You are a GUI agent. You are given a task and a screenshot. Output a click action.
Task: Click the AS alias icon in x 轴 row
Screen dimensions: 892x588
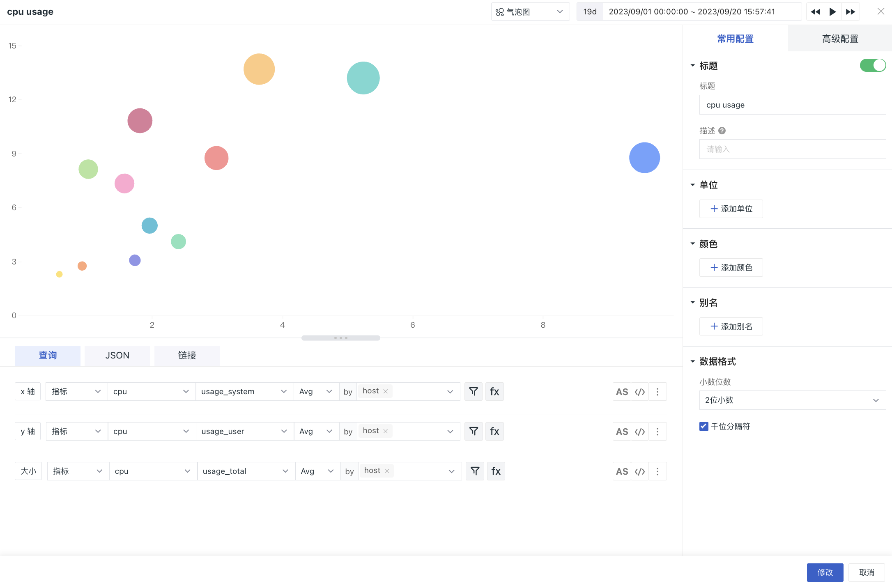(x=622, y=392)
